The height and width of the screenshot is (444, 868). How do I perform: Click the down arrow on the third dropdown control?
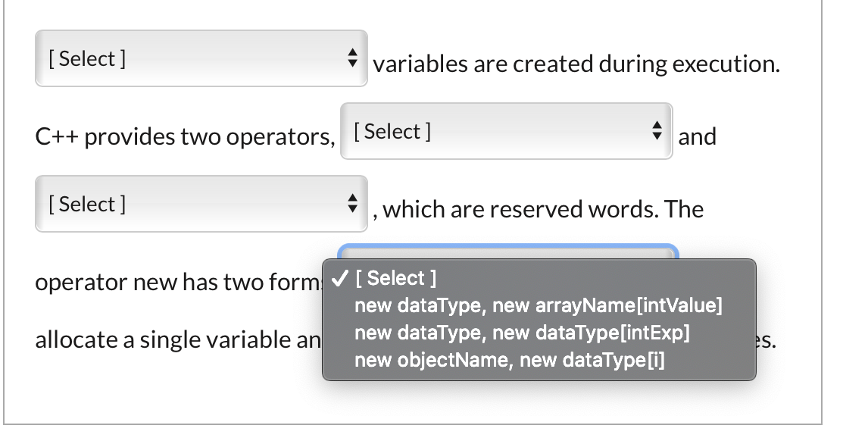(x=353, y=208)
